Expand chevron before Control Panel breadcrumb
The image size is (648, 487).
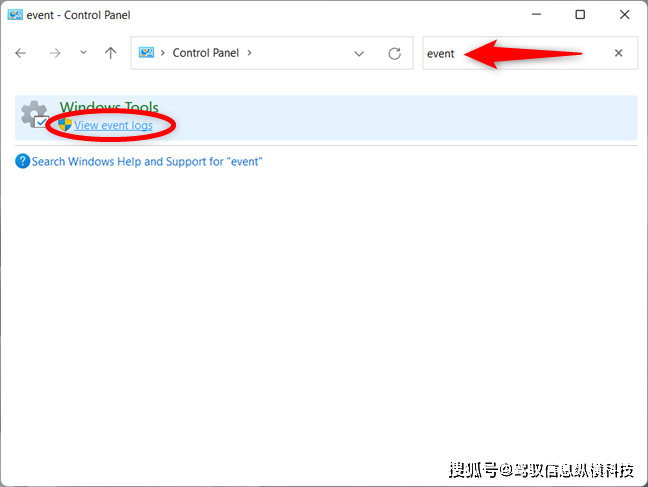pyautogui.click(x=163, y=53)
